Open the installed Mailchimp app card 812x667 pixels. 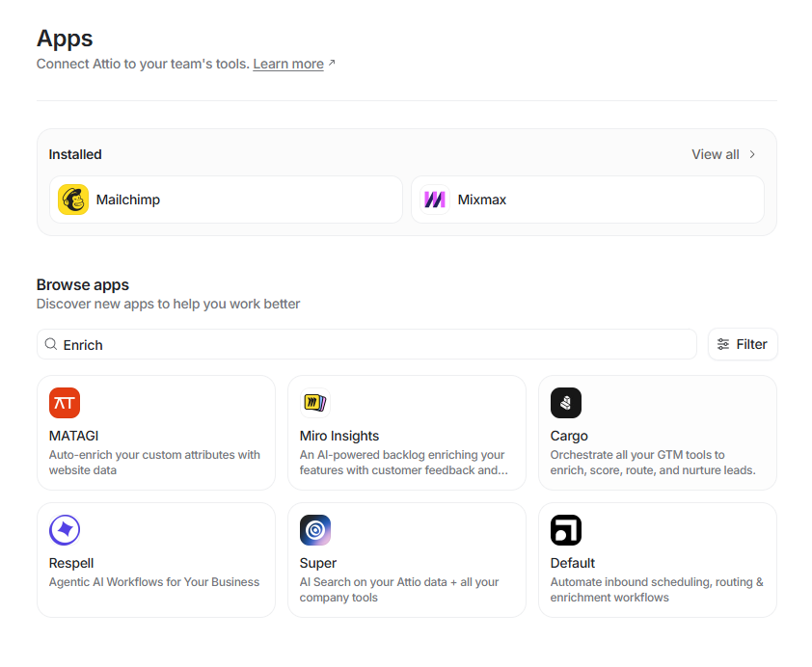pyautogui.click(x=226, y=200)
